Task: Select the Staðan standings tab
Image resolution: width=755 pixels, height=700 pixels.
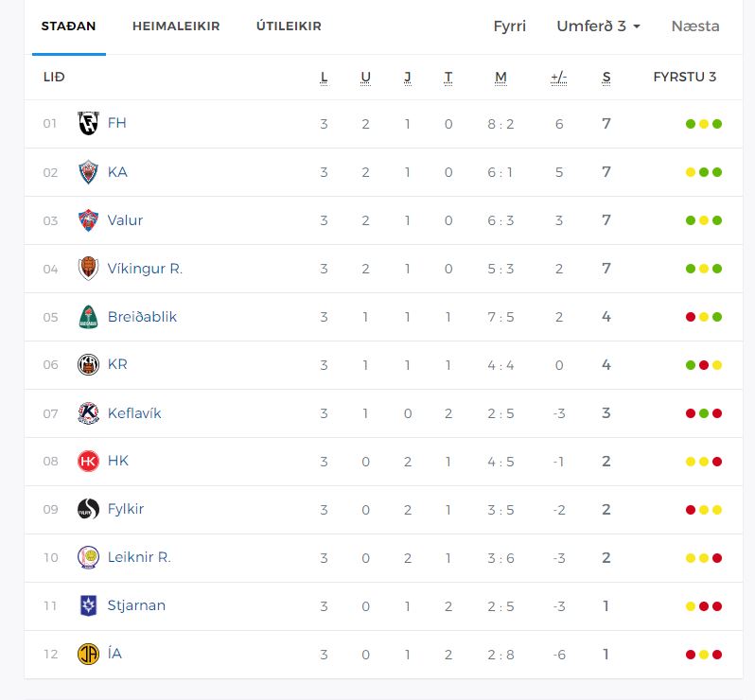Action: coord(68,26)
